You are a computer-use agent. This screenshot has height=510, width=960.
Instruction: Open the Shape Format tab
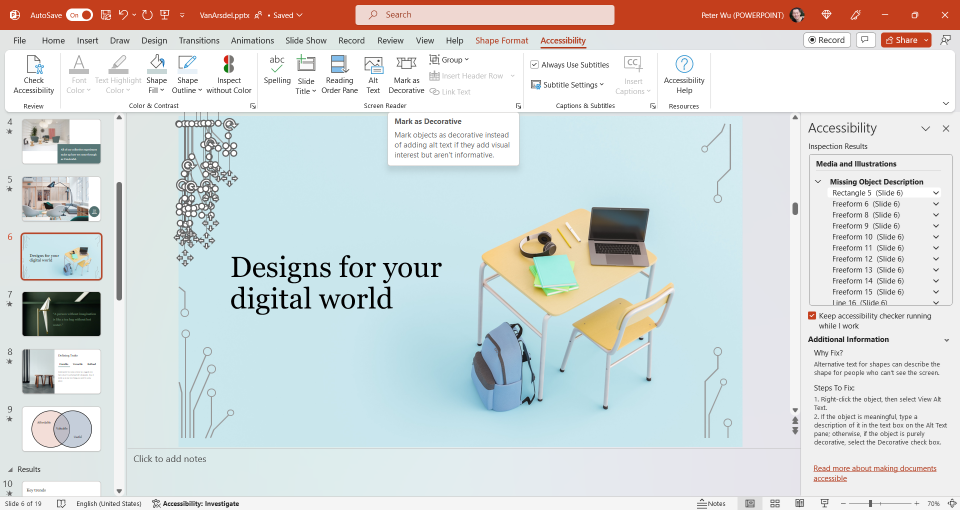[501, 40]
